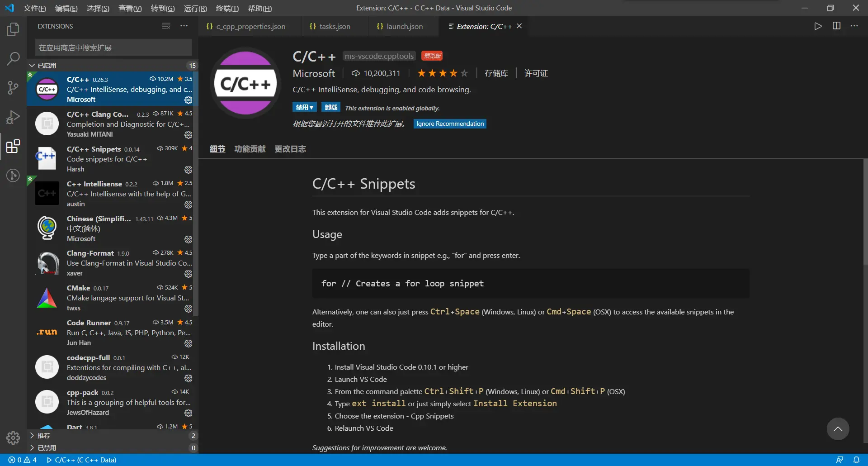Open manage gear for cpp-pack
This screenshot has height=466, width=868.
point(189,413)
